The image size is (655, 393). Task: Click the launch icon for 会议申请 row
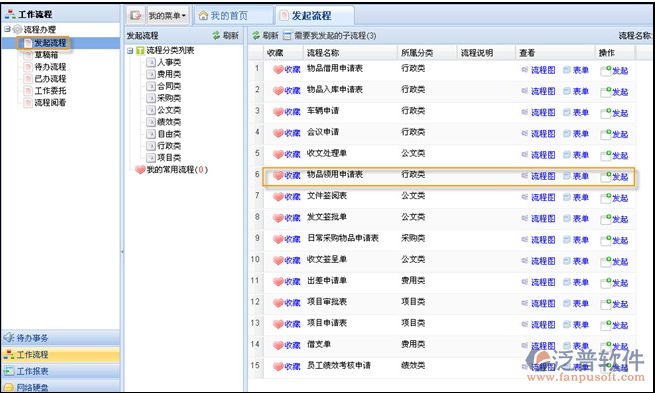606,133
